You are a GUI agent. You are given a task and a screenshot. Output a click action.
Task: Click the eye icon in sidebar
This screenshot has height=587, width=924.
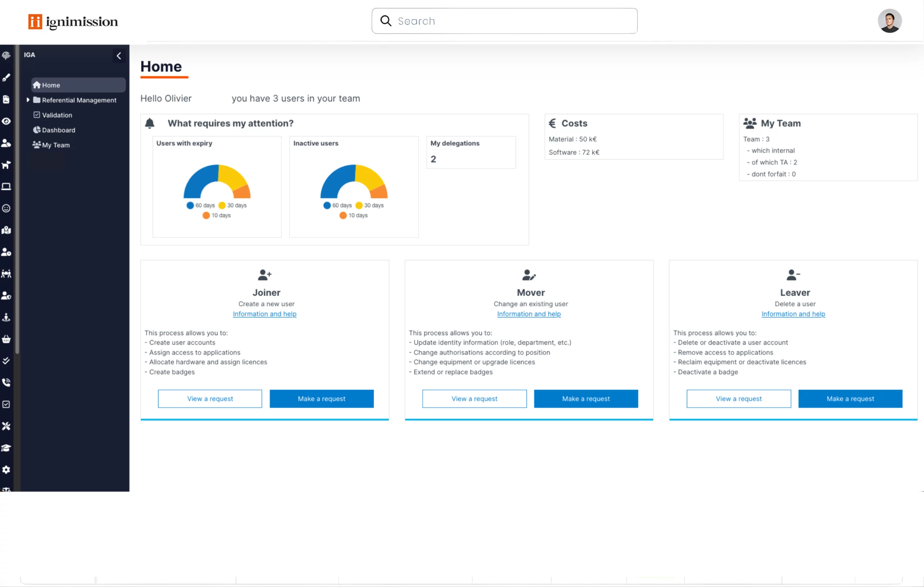[6, 121]
